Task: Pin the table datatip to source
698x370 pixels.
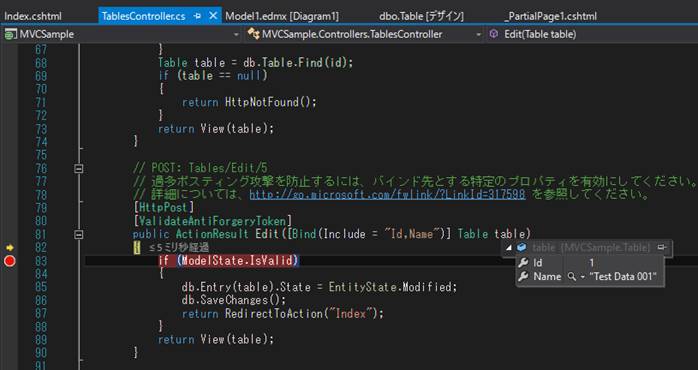Action: (x=662, y=248)
